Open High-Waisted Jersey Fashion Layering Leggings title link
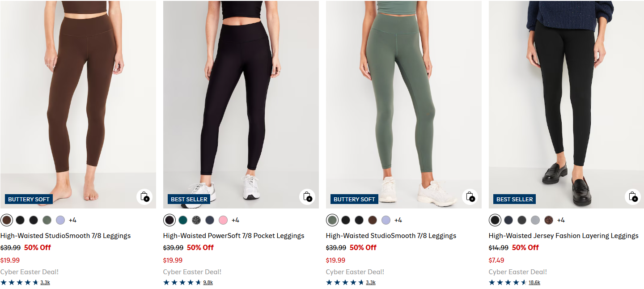This screenshot has height=289, width=644. coord(563,236)
